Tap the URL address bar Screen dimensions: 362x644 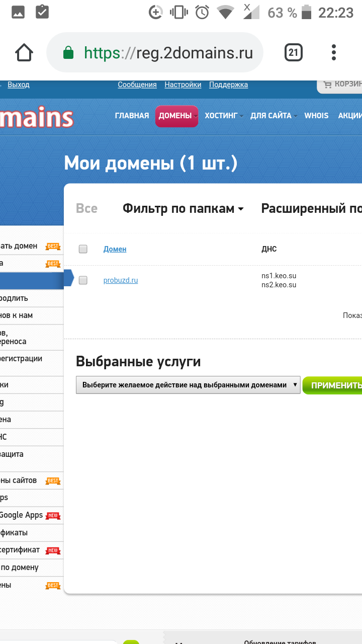[x=168, y=53]
